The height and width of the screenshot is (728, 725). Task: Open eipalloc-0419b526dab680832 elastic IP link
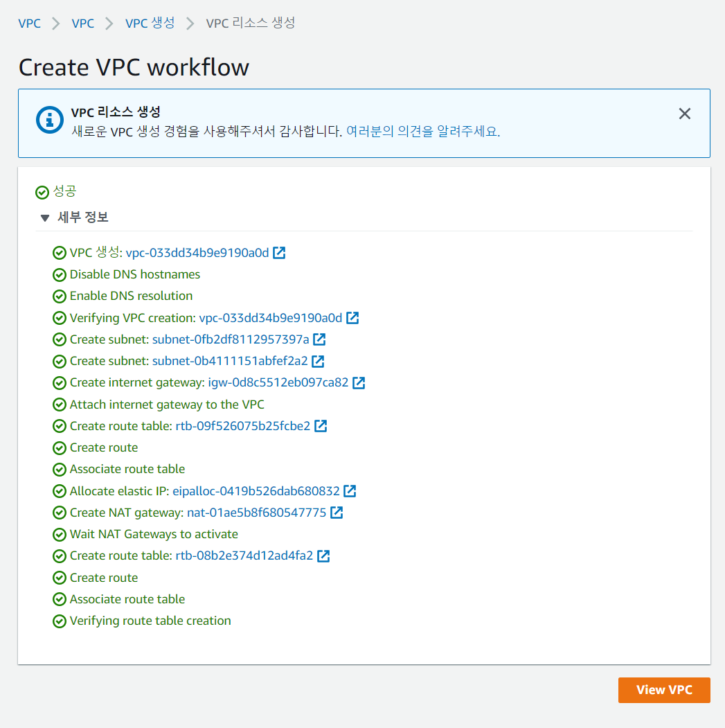(x=256, y=490)
